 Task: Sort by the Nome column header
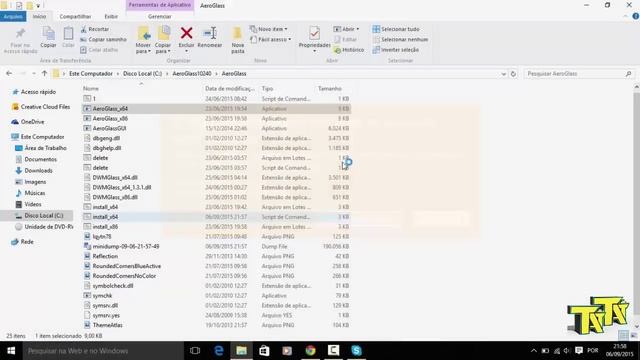click(x=91, y=88)
